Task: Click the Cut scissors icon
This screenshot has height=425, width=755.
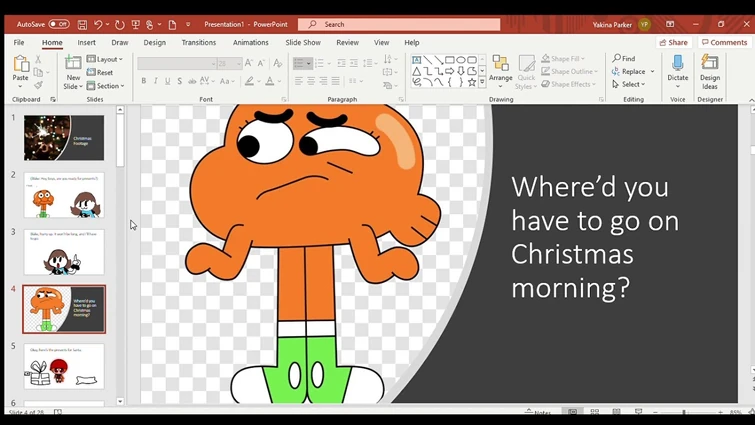Action: (38, 59)
